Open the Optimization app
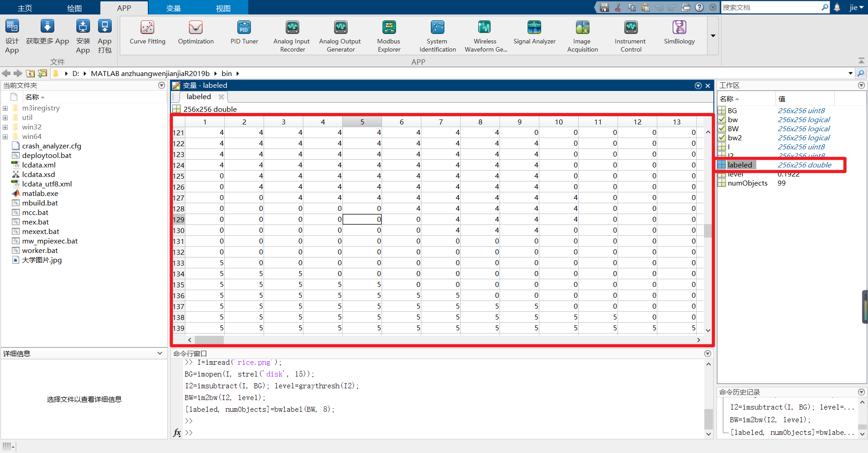Image resolution: width=868 pixels, height=453 pixels. 195,34
